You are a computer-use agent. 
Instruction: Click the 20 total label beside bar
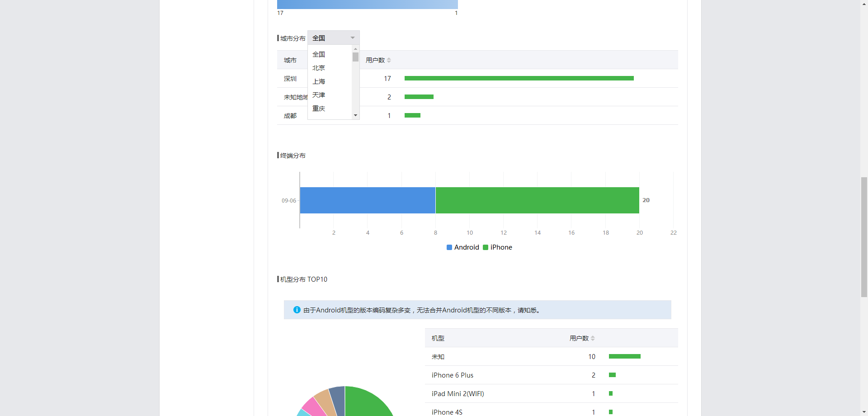(646, 200)
